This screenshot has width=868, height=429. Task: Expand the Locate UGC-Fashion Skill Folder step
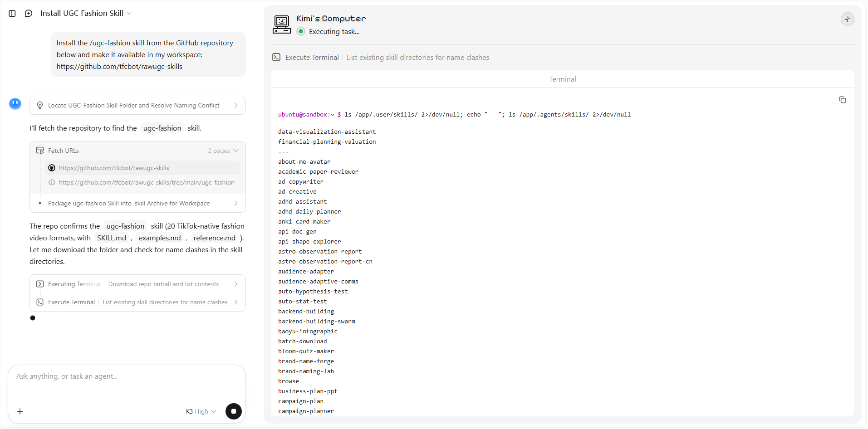pos(137,105)
